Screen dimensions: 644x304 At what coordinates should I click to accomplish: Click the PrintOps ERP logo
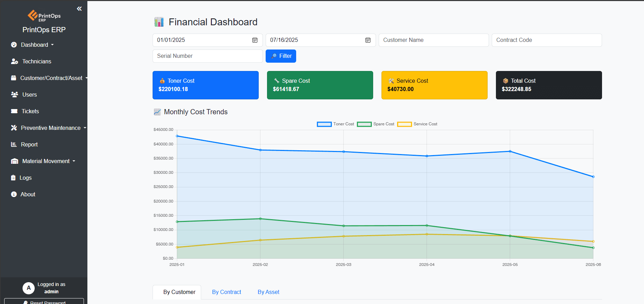[x=44, y=16]
